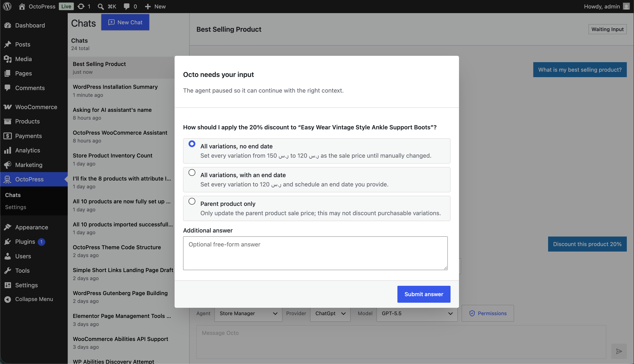
Task: Click the Appearance brush icon
Action: tap(7, 227)
